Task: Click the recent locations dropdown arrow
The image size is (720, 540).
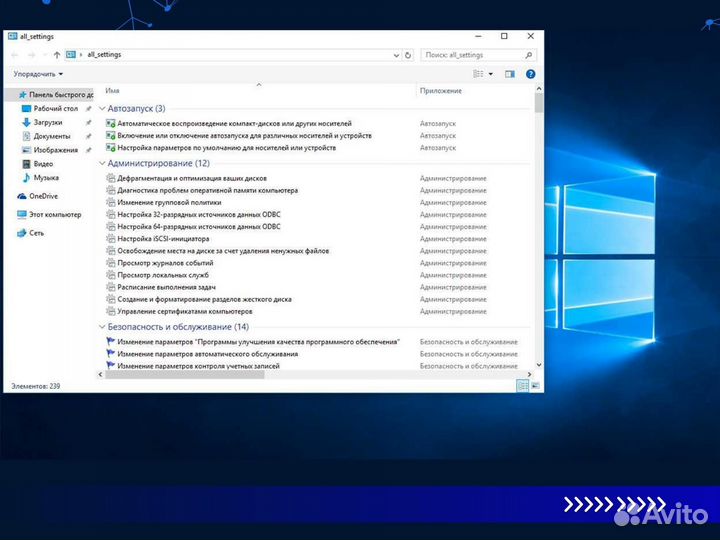Action: coord(45,55)
